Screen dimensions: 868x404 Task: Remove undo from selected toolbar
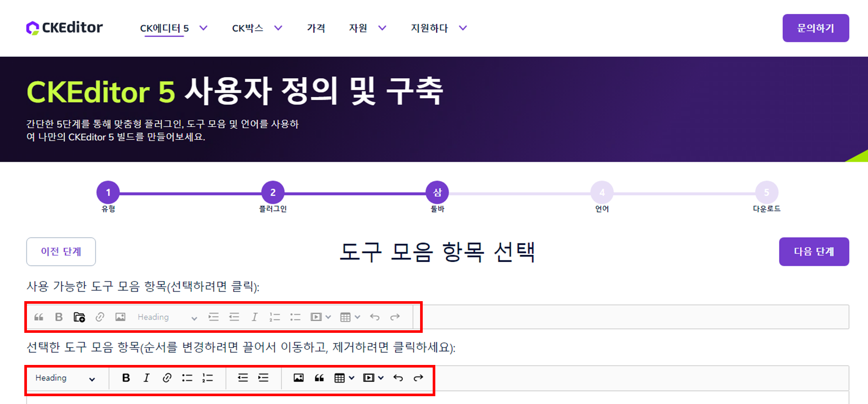[398, 378]
